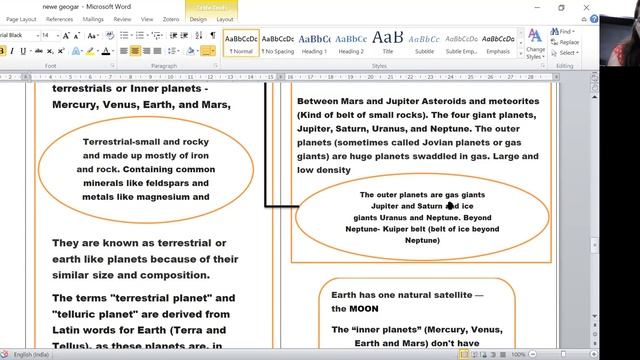The height and width of the screenshot is (360, 640).
Task: Open the Numbering list dropdown
Action: pyautogui.click(x=147, y=36)
